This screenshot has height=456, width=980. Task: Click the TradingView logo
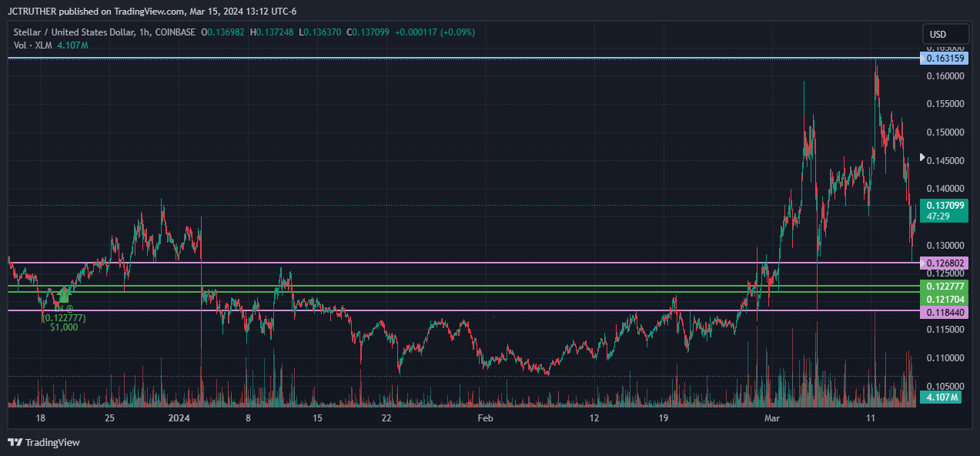[x=44, y=442]
